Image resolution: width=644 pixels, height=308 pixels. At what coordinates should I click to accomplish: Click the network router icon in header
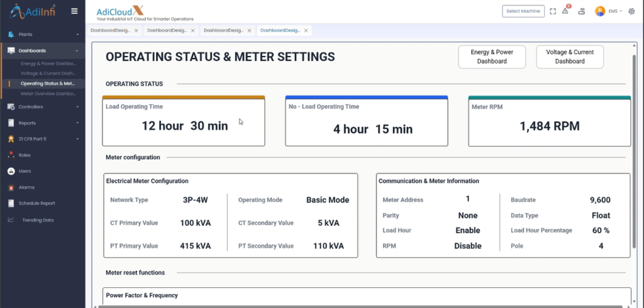coord(582,11)
